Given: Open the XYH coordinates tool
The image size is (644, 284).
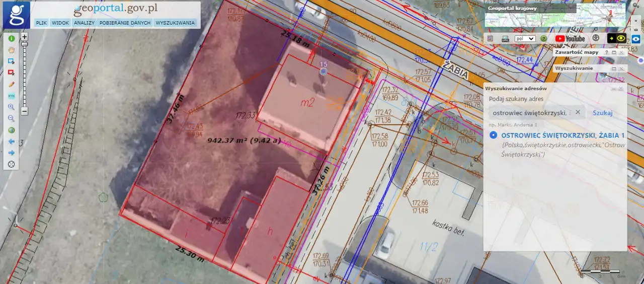Looking at the screenshot, I should click(11, 96).
